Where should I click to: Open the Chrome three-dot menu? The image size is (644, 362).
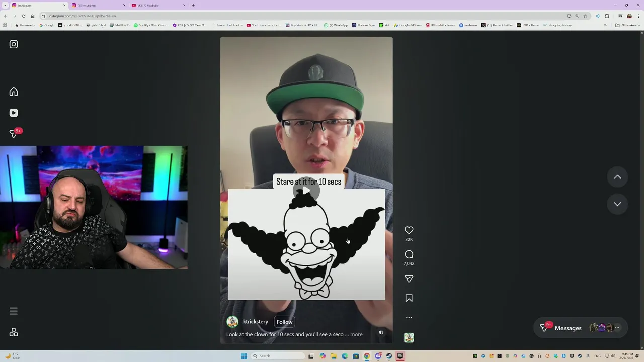pyautogui.click(x=638, y=16)
